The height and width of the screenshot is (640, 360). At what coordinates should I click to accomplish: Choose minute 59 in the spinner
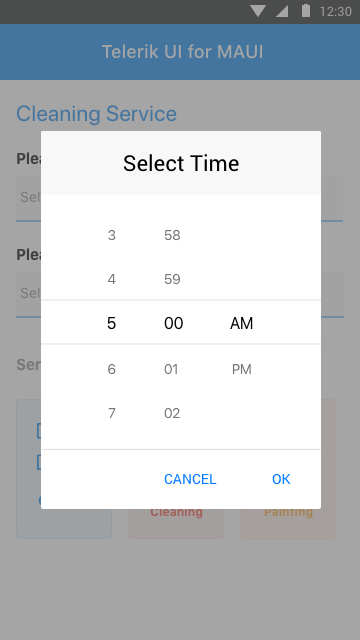172,279
